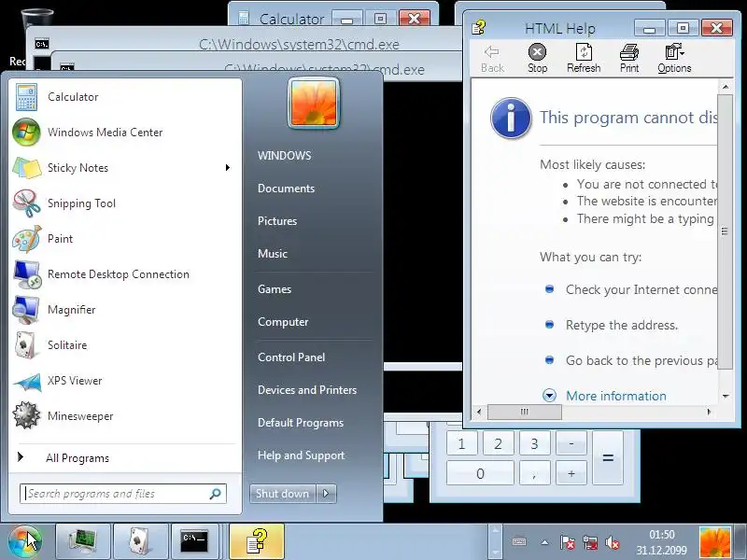This screenshot has height=560, width=747.
Task: Click HTML Help horizontal scrollbar right arrow
Action: click(x=709, y=412)
